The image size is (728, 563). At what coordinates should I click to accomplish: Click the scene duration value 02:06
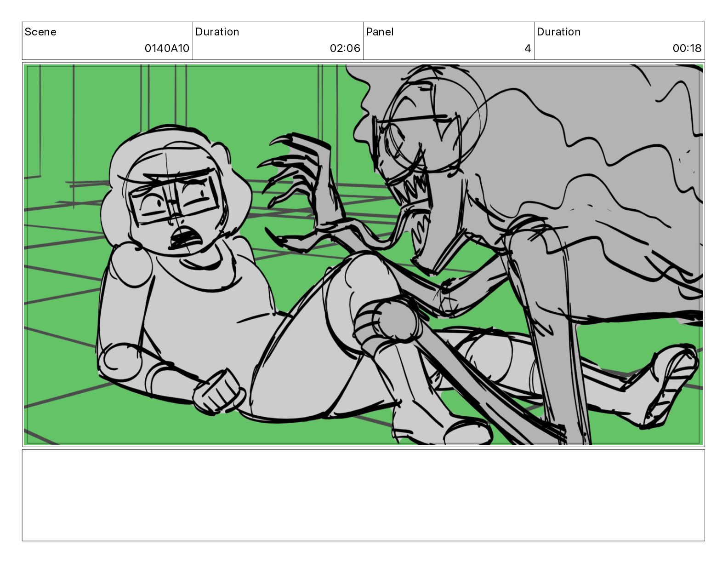pos(345,48)
